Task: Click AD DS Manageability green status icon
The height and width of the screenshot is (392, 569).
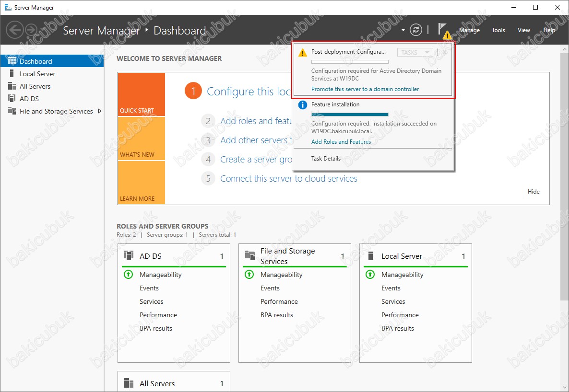Action: click(x=129, y=275)
